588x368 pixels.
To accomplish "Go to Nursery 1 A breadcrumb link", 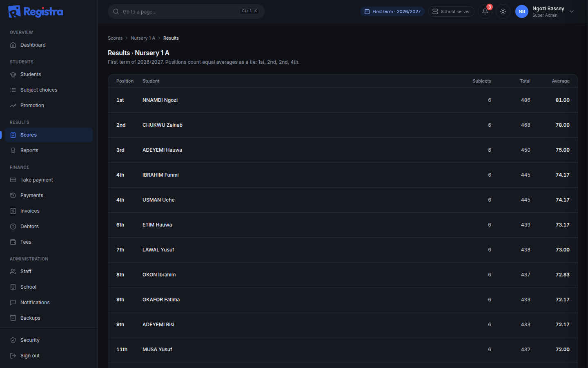I will coord(143,38).
